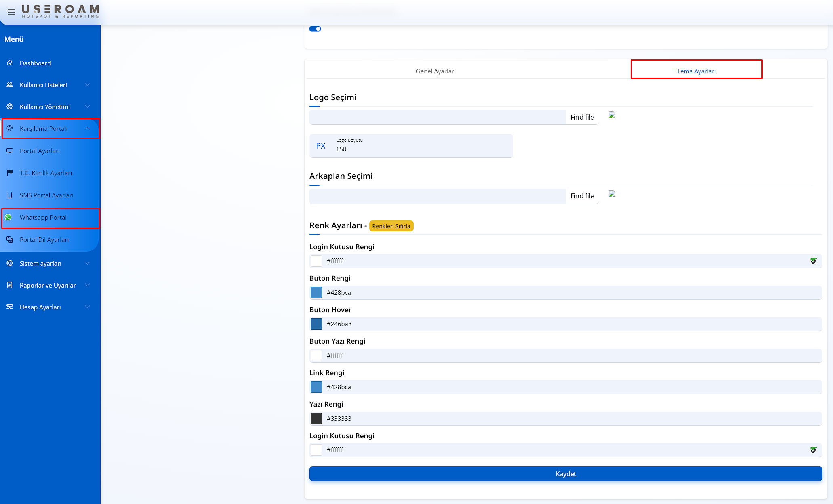This screenshot has height=504, width=833.
Task: Switch to the Genel Ayarlar tab
Action: point(435,71)
